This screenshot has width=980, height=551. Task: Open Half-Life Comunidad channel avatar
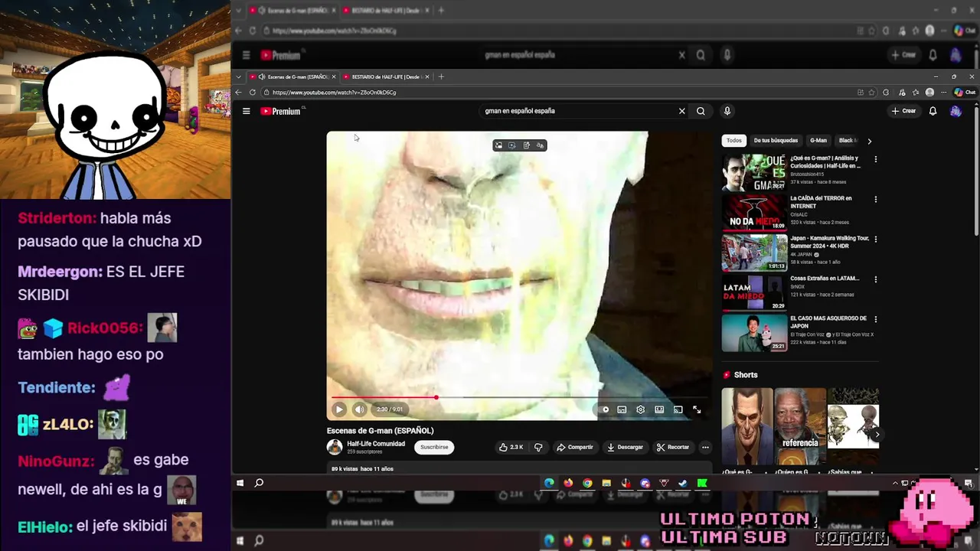point(335,447)
